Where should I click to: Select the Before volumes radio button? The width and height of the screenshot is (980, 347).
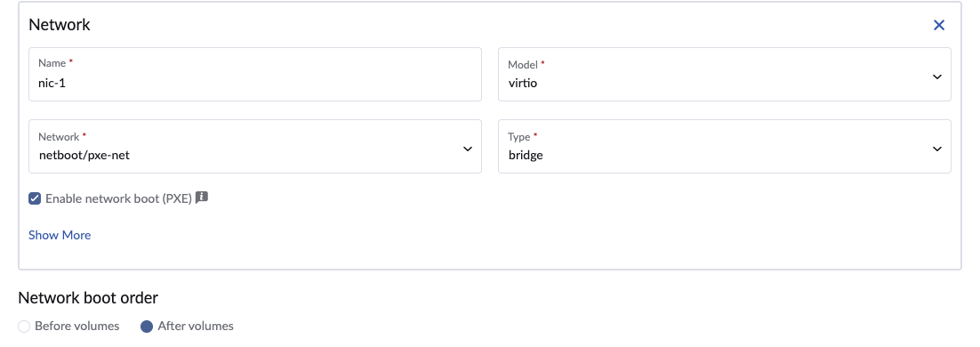coord(24,327)
